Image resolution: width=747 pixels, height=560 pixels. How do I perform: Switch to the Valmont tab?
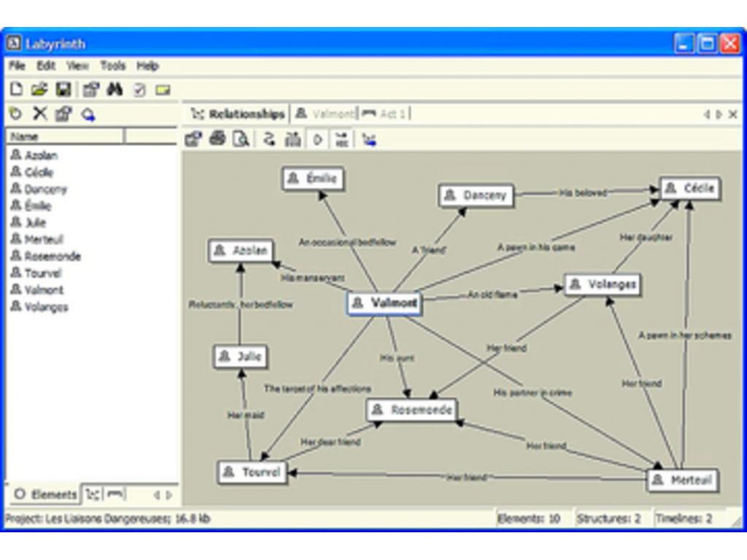point(325,114)
